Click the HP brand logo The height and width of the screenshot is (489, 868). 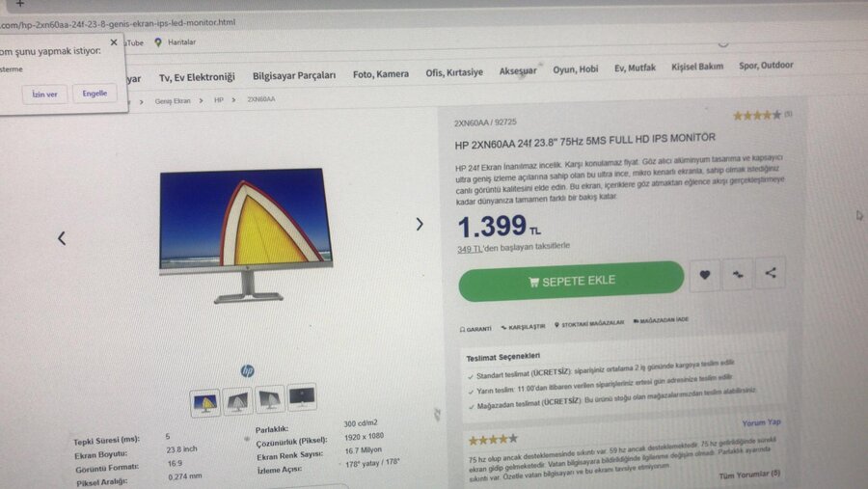click(x=248, y=370)
